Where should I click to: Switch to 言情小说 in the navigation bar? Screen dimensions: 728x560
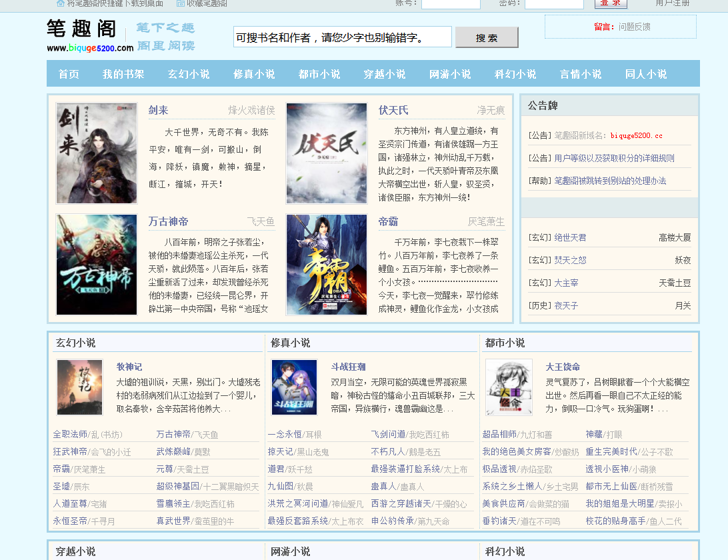(x=581, y=74)
